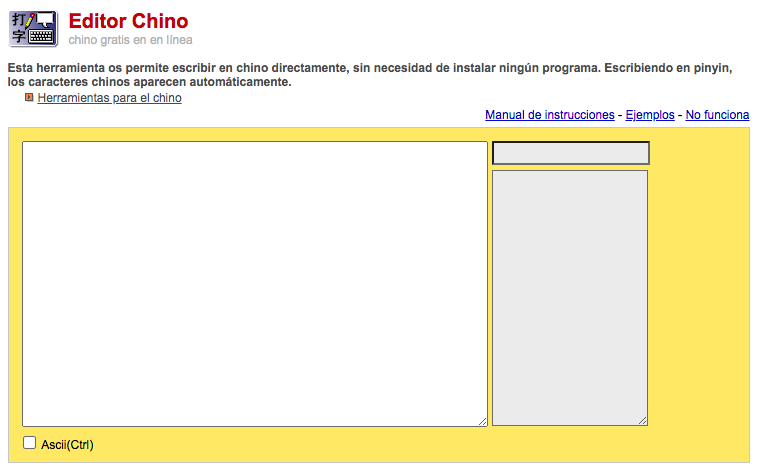Screen dimensions: 757x470
Task: Open the "Herramientas para el chino" link
Action: (x=109, y=98)
